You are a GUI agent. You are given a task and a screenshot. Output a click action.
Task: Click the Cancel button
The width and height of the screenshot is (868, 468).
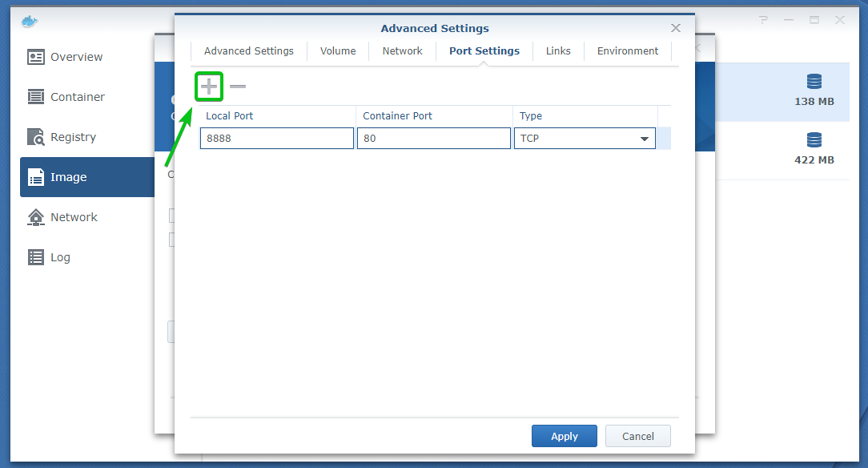(637, 436)
